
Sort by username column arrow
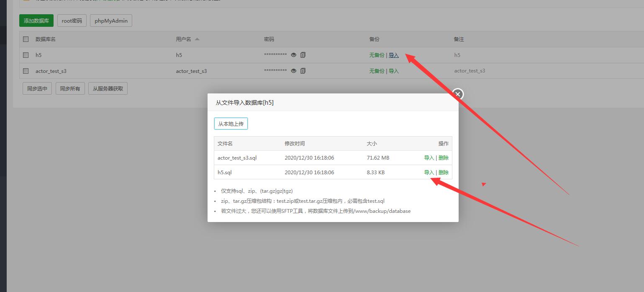click(x=197, y=39)
